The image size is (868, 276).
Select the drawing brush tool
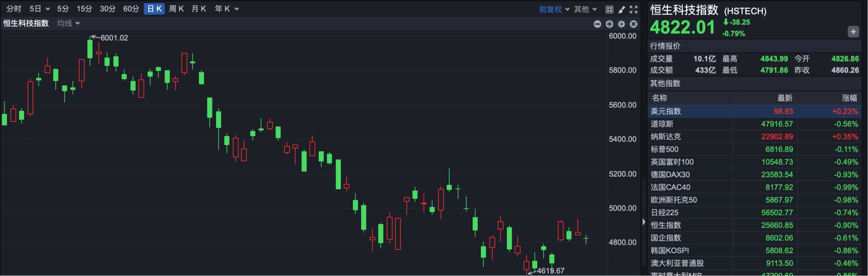622,9
